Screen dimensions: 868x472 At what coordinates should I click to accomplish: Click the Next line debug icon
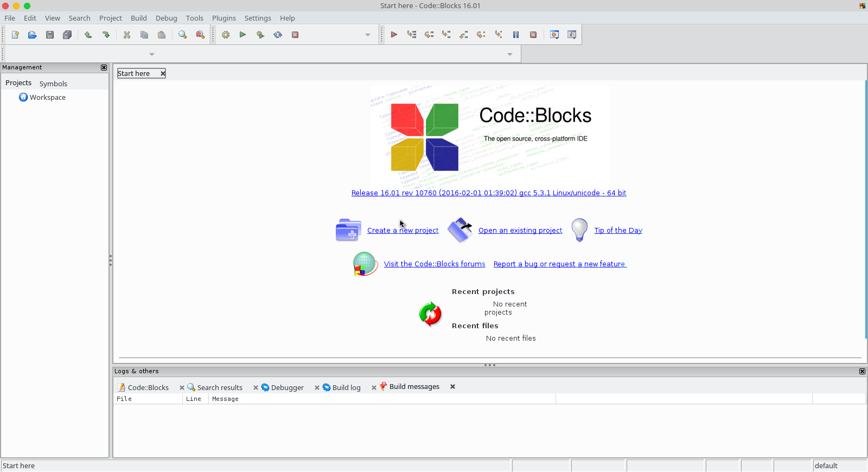(429, 35)
